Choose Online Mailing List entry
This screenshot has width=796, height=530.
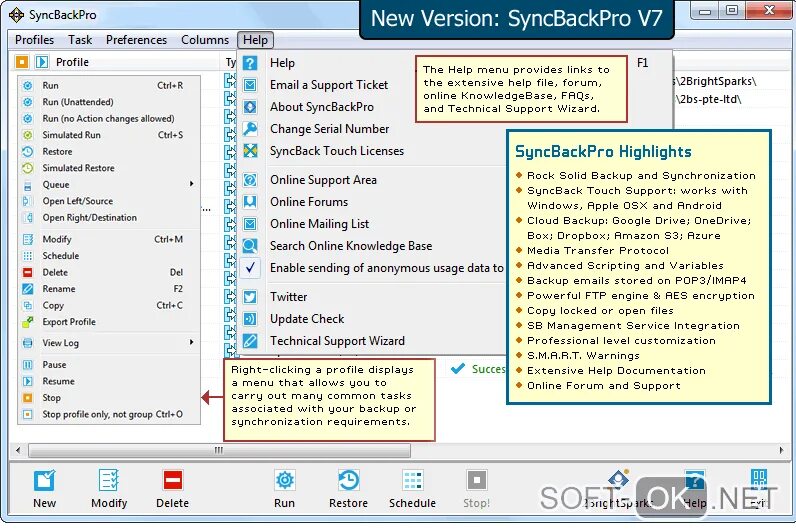[x=319, y=224]
